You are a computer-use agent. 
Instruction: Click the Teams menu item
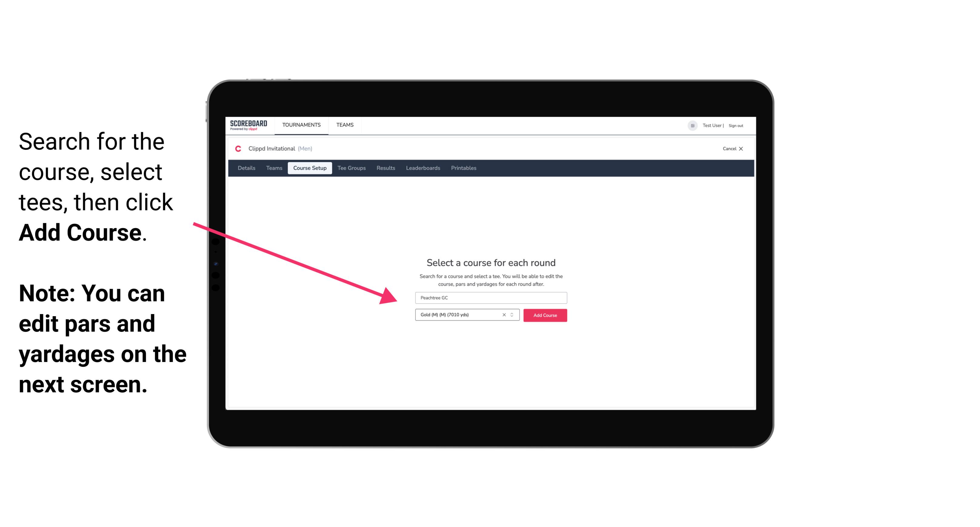pos(344,124)
